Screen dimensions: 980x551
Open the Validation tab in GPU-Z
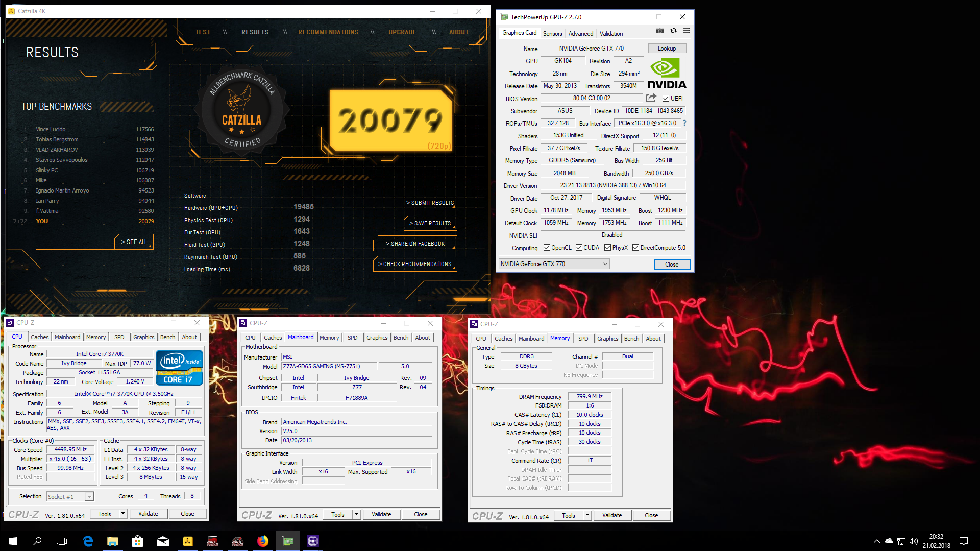[x=611, y=34]
